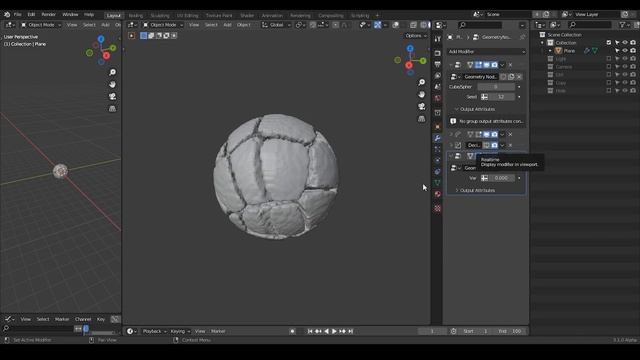Open the Window menu
Screen dimensions: 640x360
click(70, 14)
